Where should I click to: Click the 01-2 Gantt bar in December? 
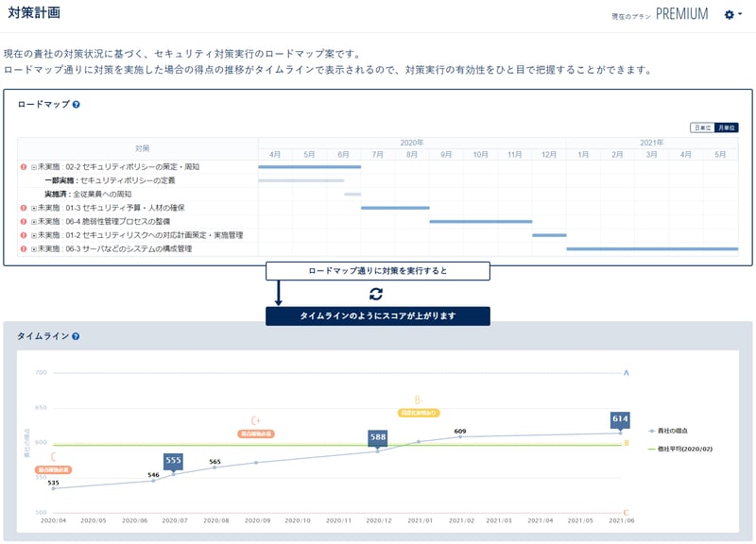click(x=549, y=235)
